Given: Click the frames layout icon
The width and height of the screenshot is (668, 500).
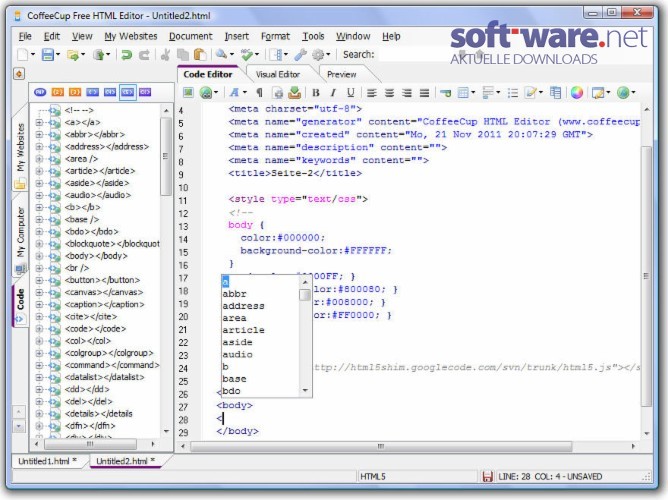Looking at the screenshot, I should (x=555, y=92).
